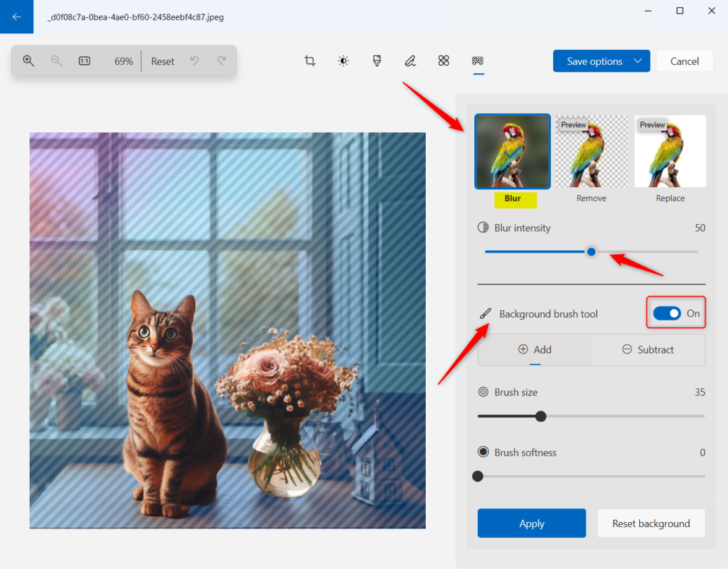Apply the background blur
The image size is (728, 569).
coord(532,523)
